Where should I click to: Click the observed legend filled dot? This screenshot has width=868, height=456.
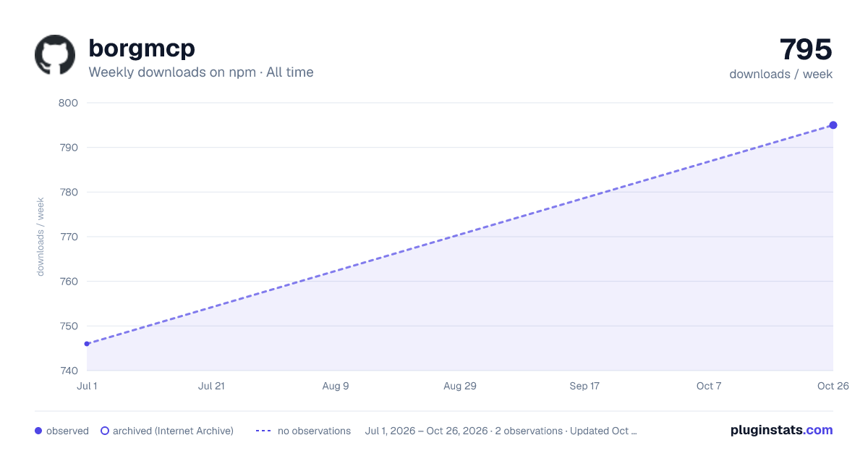pos(38,431)
